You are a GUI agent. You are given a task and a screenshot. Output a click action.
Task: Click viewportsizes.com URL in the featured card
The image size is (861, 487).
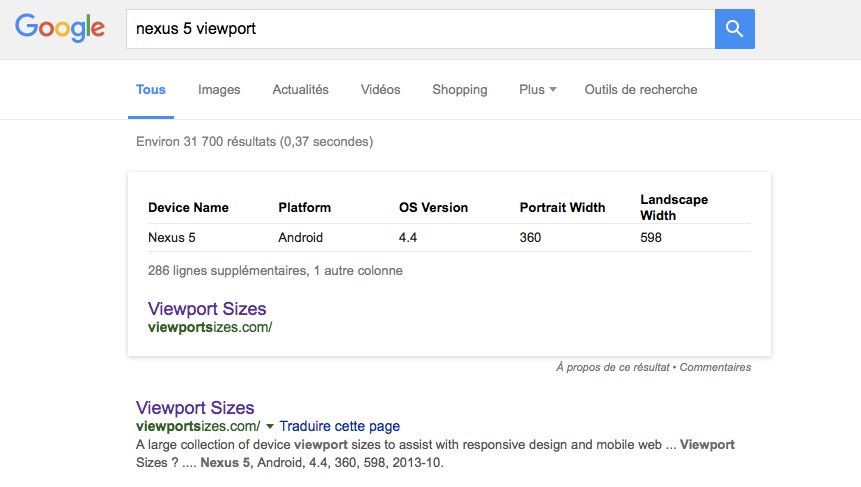pos(210,327)
